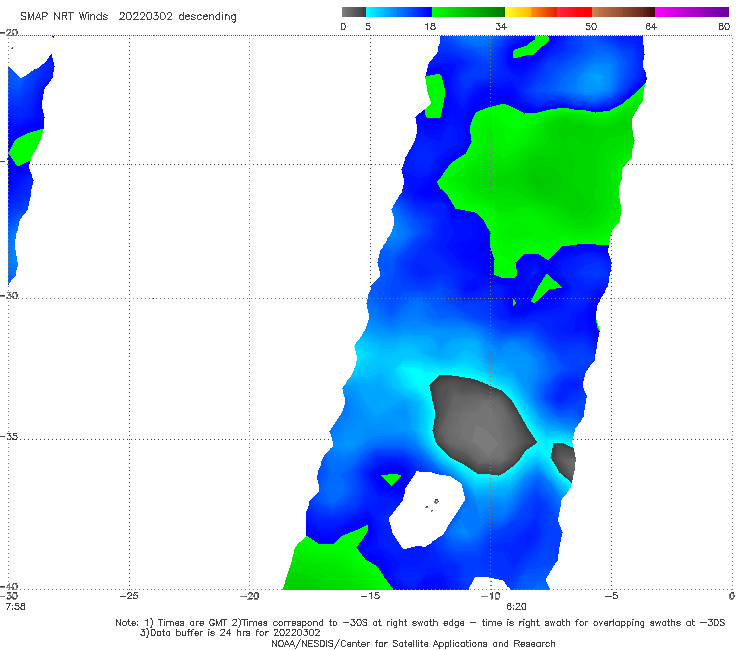Click the magenta 64-80 colorbar segment
The height and width of the screenshot is (650, 740).
(x=692, y=12)
